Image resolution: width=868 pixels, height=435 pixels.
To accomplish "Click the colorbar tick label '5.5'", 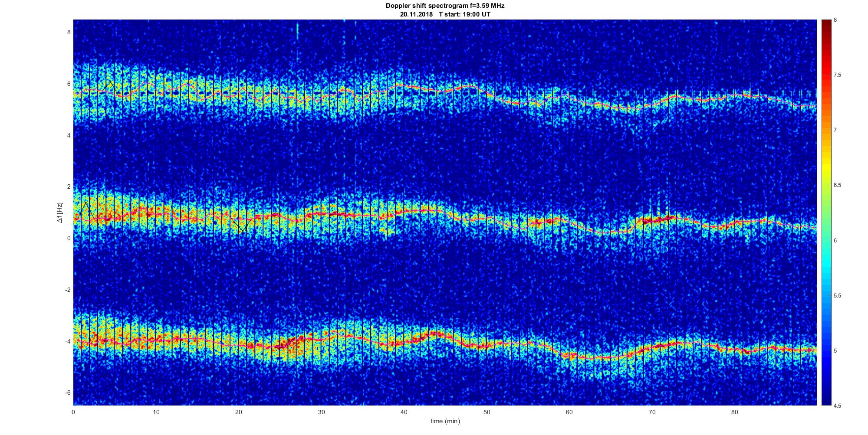I will (837, 295).
